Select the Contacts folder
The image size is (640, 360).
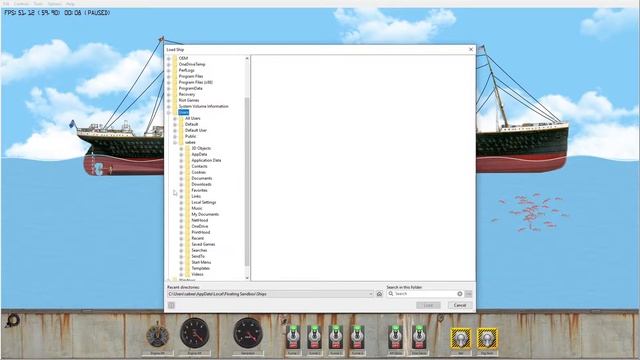point(199,167)
